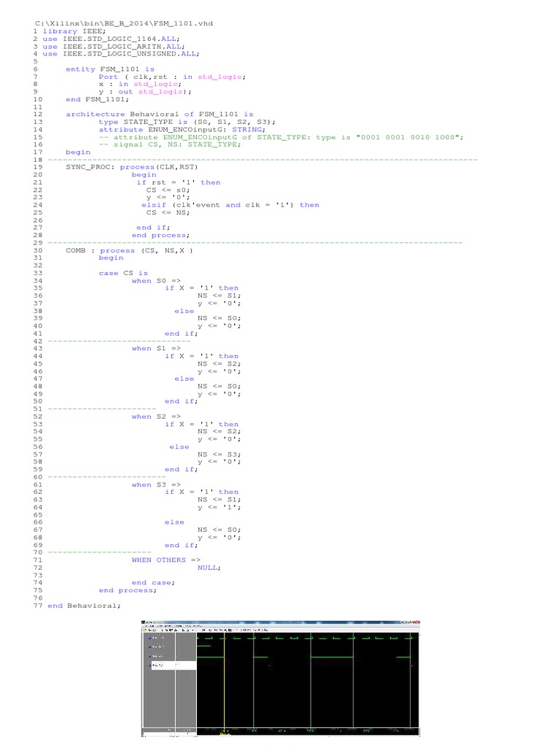Select the highlighted white signal row
The width and height of the screenshot is (560, 747).
tap(173, 665)
